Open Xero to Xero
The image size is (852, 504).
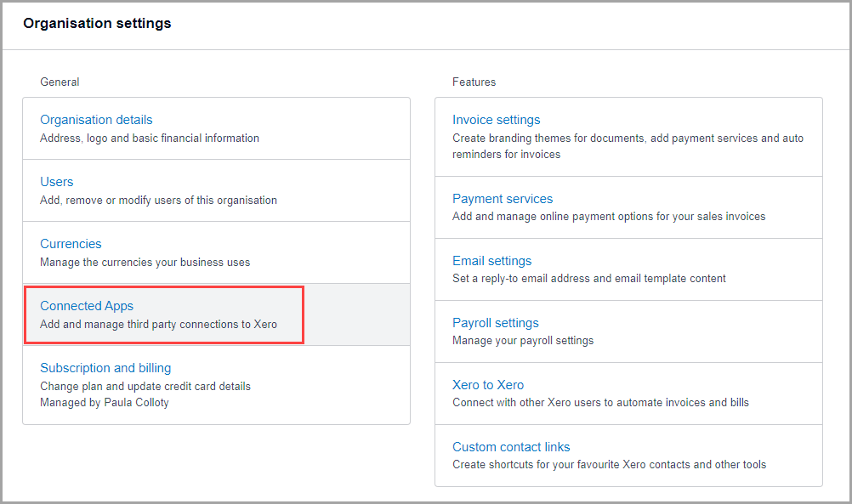click(488, 384)
